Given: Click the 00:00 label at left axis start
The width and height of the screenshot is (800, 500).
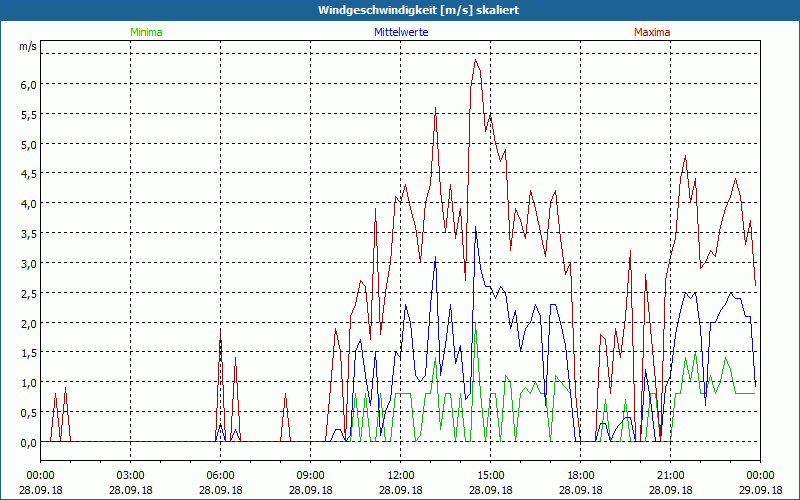Looking at the screenshot, I should pos(40,475).
